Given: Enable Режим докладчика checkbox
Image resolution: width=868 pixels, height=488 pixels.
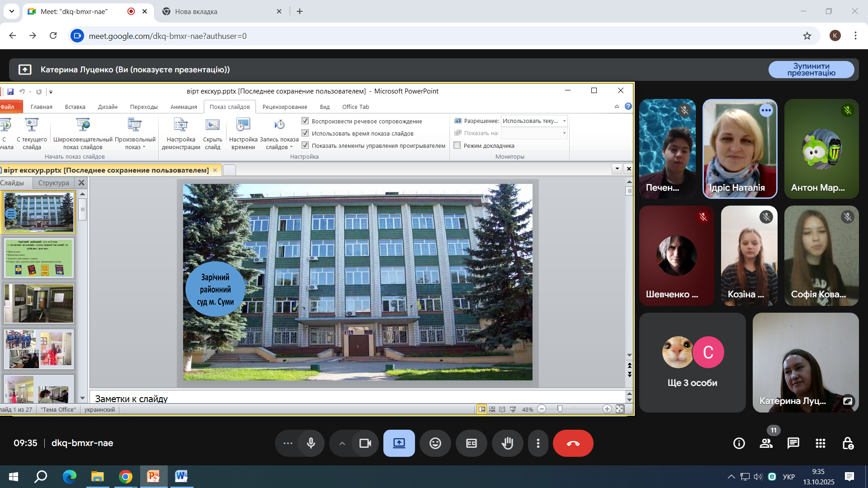Looking at the screenshot, I should pyautogui.click(x=457, y=145).
